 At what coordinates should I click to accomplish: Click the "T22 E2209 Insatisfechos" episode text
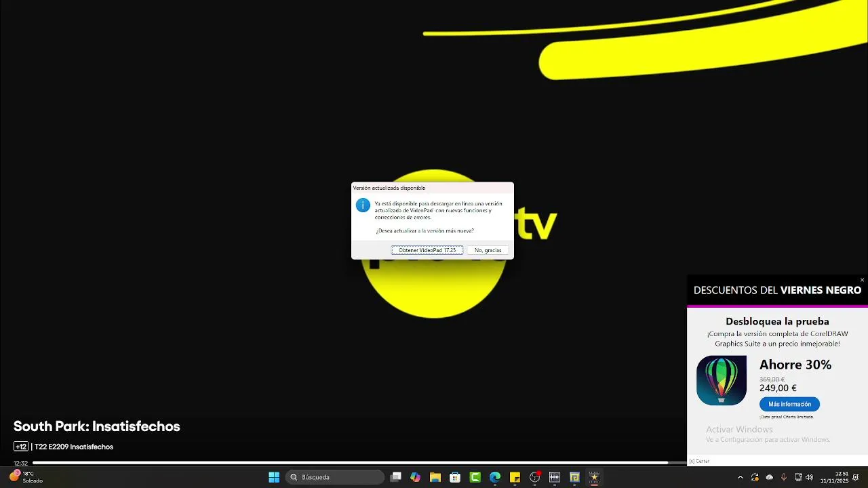click(x=74, y=447)
